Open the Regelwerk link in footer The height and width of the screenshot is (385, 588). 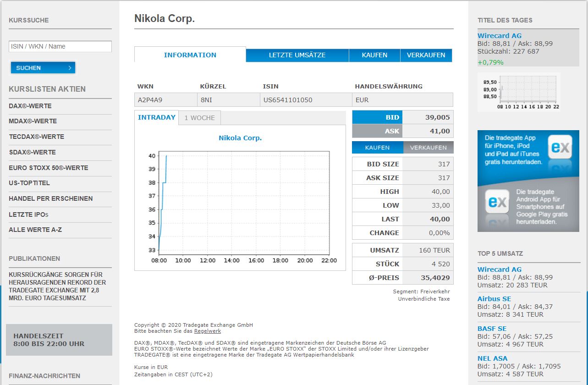pyautogui.click(x=208, y=331)
